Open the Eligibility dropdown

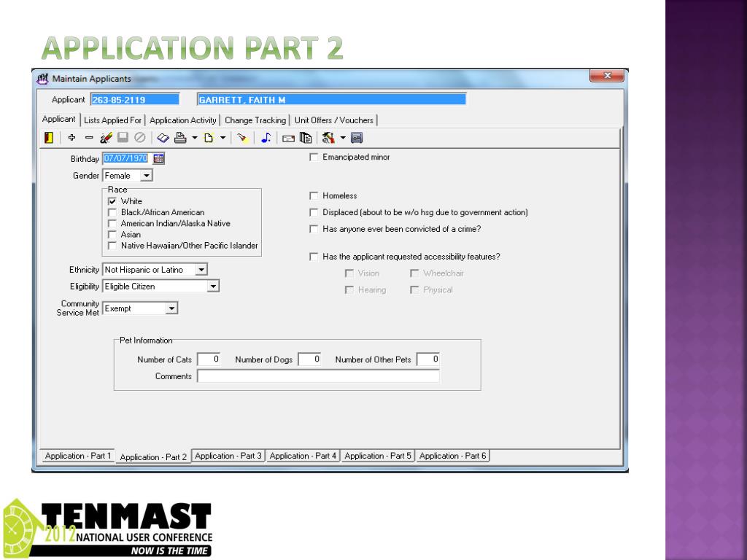213,287
